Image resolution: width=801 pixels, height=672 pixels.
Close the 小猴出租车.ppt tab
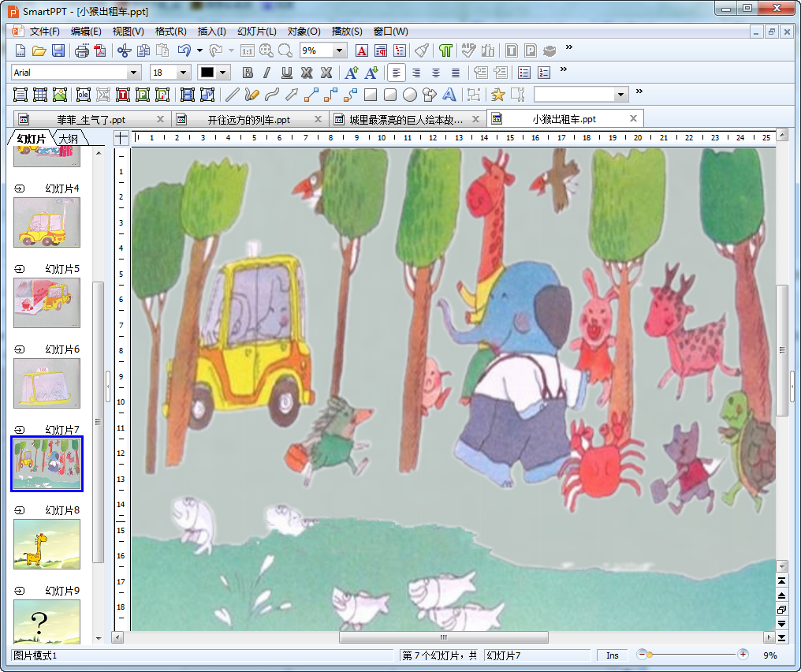coord(633,118)
